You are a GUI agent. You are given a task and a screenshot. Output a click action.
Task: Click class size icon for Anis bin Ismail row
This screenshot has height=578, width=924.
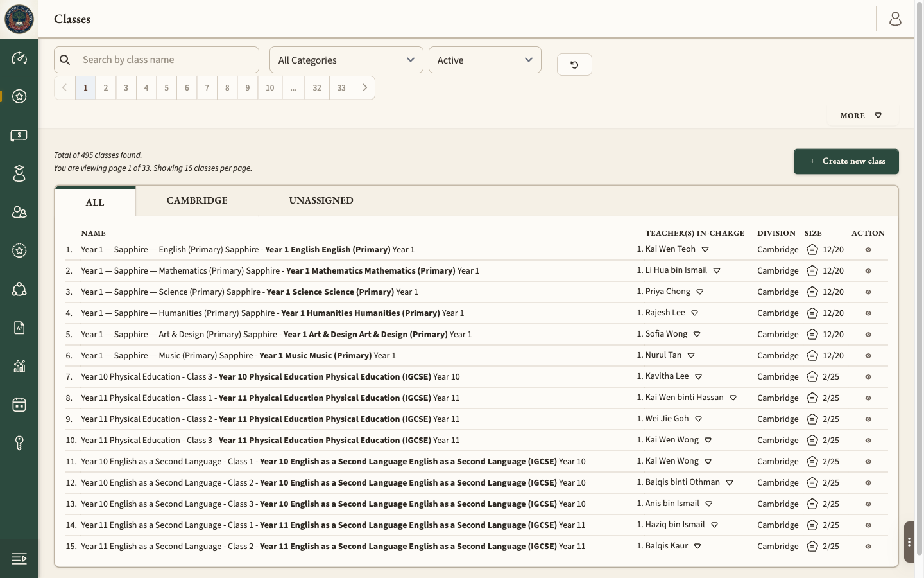coord(812,504)
